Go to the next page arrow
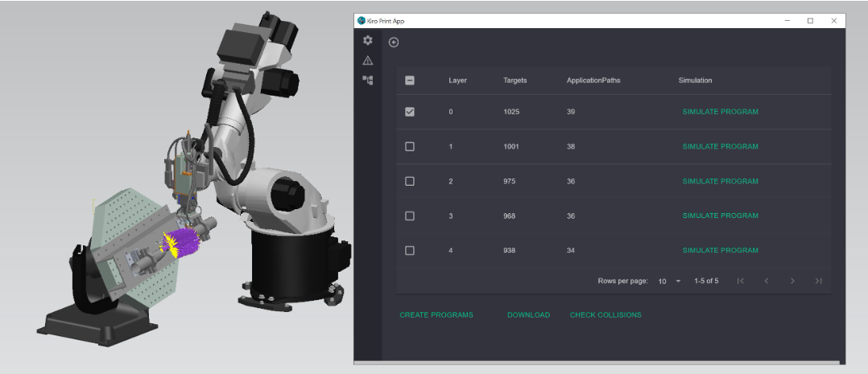Screen dimensions: 868x374 [x=792, y=281]
